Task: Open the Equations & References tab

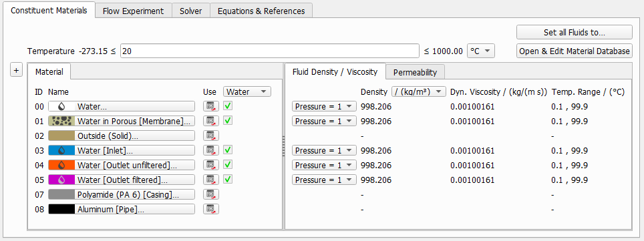Action: coord(261,11)
